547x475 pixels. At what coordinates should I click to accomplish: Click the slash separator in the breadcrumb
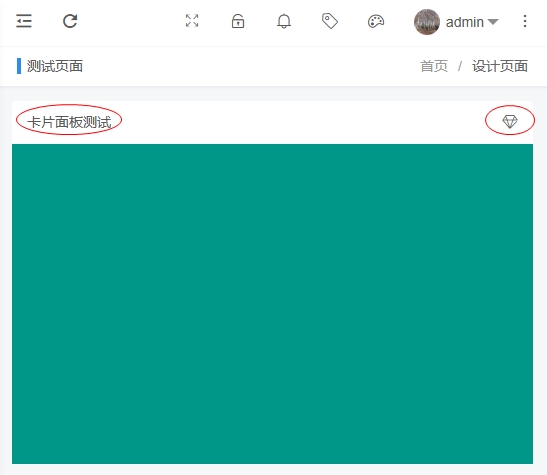460,66
